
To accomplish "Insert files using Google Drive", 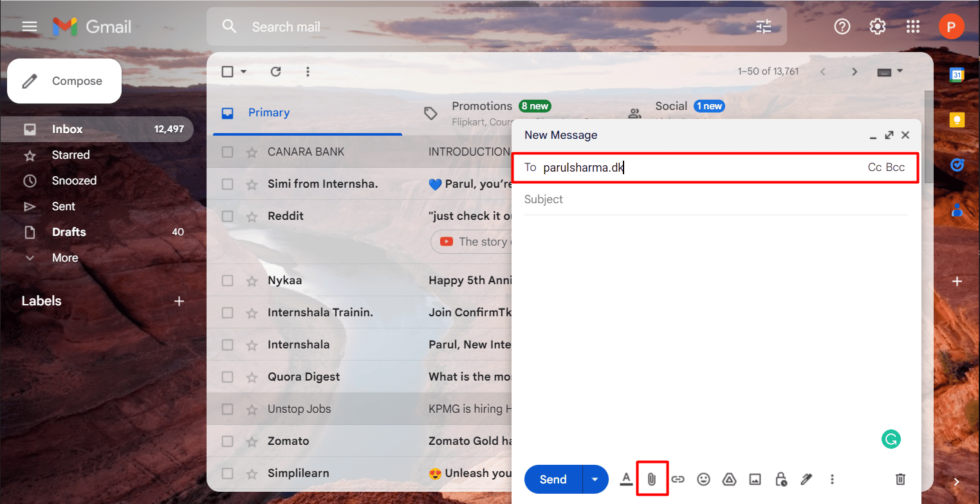I will [729, 479].
